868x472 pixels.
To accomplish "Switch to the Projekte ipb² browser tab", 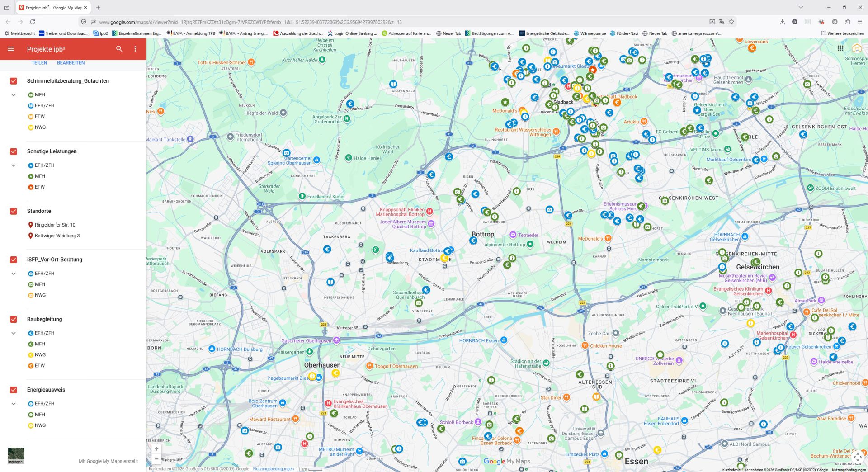I will (x=53, y=7).
